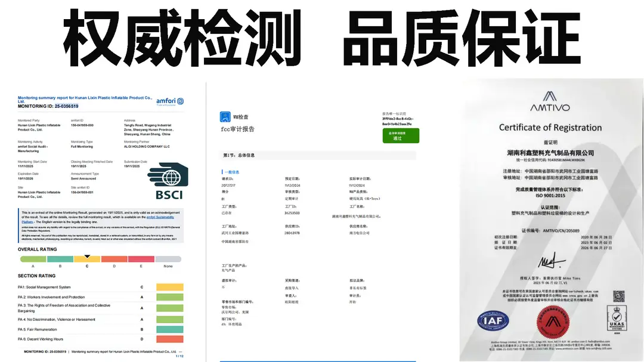Click the AMTIVO logo atop certificate
The height and width of the screenshot is (362, 644).
pos(550,101)
